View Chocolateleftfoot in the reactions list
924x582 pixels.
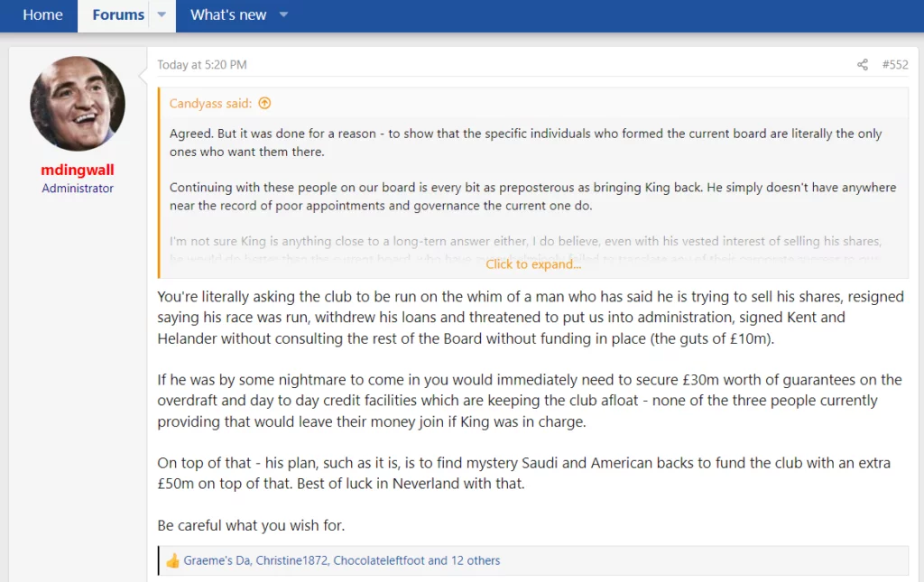point(378,560)
